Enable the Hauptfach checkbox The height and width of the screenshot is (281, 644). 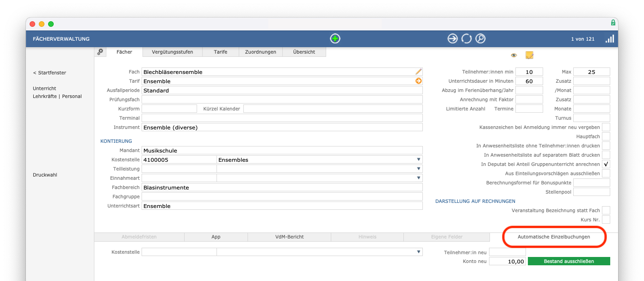pyautogui.click(x=606, y=136)
